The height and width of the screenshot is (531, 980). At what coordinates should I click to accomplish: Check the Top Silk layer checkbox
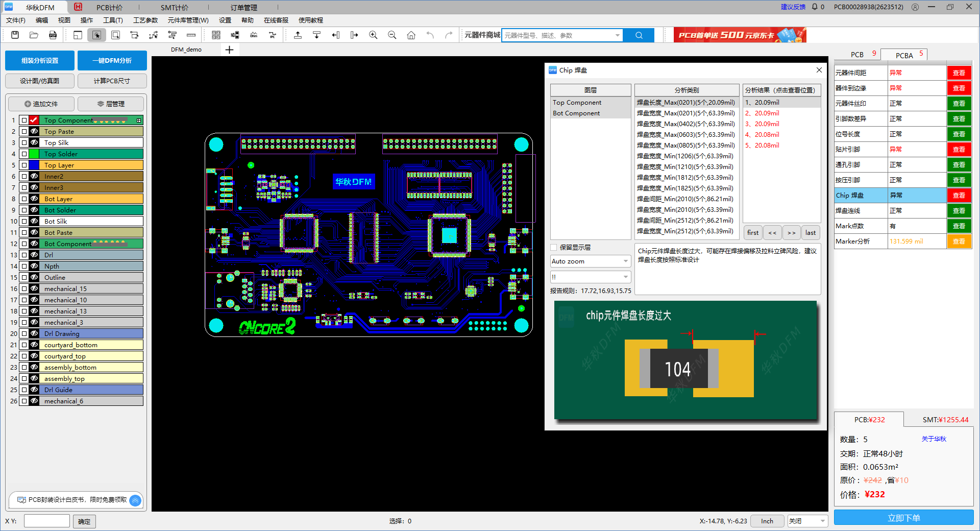click(24, 143)
